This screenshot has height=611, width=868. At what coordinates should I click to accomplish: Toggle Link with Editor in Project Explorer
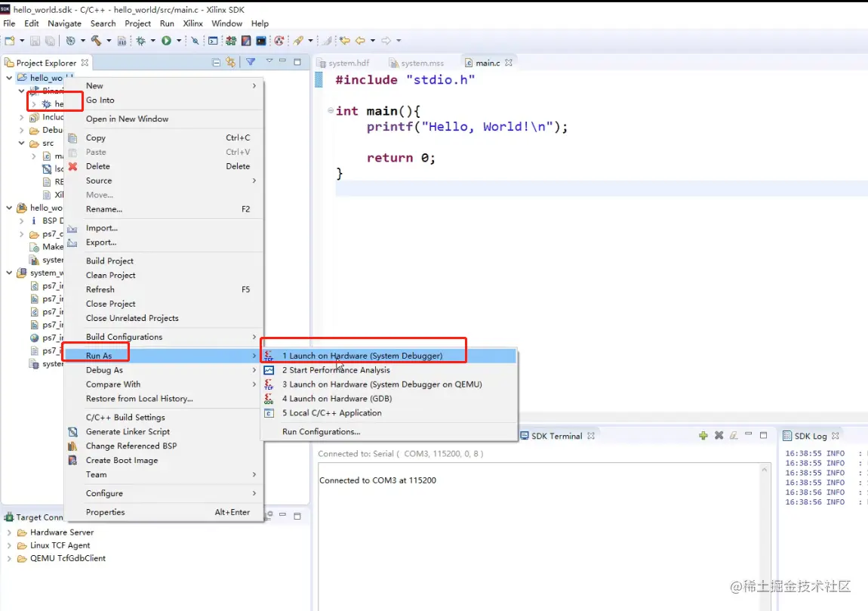(231, 63)
